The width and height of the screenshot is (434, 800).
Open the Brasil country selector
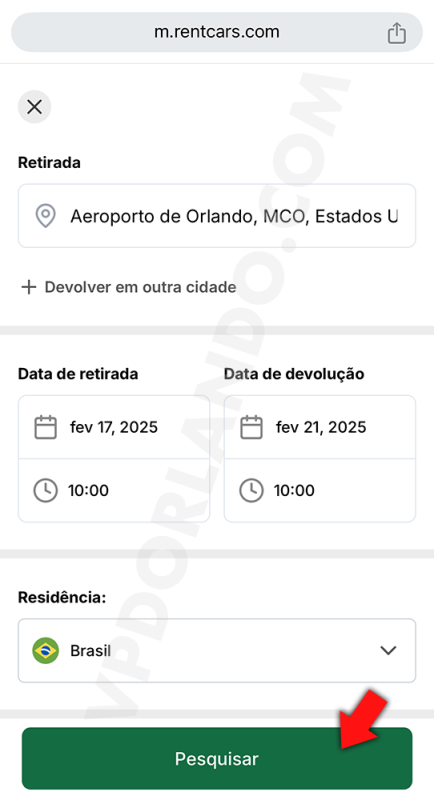pyautogui.click(x=217, y=651)
